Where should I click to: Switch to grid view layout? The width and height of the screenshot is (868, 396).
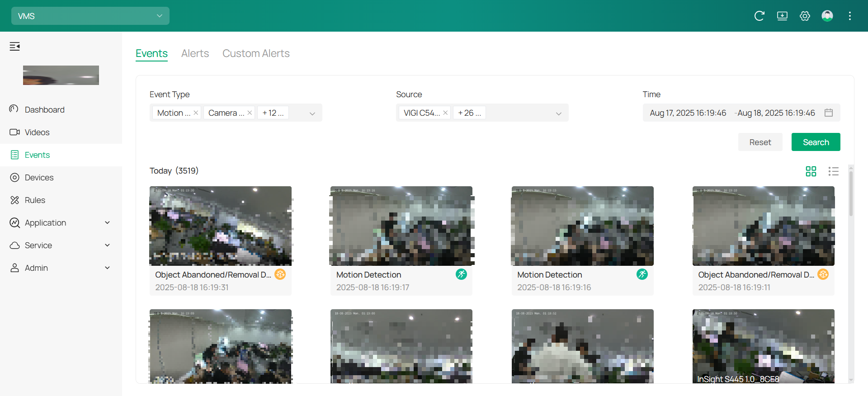811,171
